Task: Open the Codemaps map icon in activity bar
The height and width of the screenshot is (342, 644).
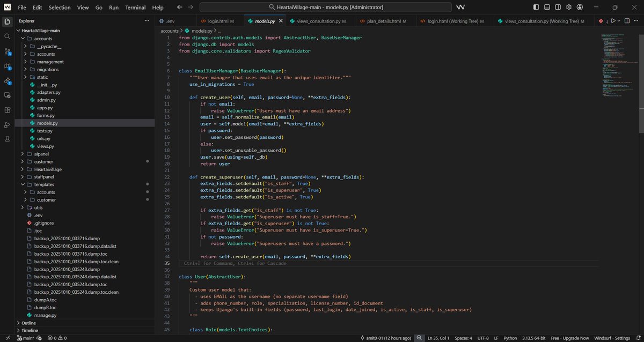Action: pyautogui.click(x=7, y=66)
